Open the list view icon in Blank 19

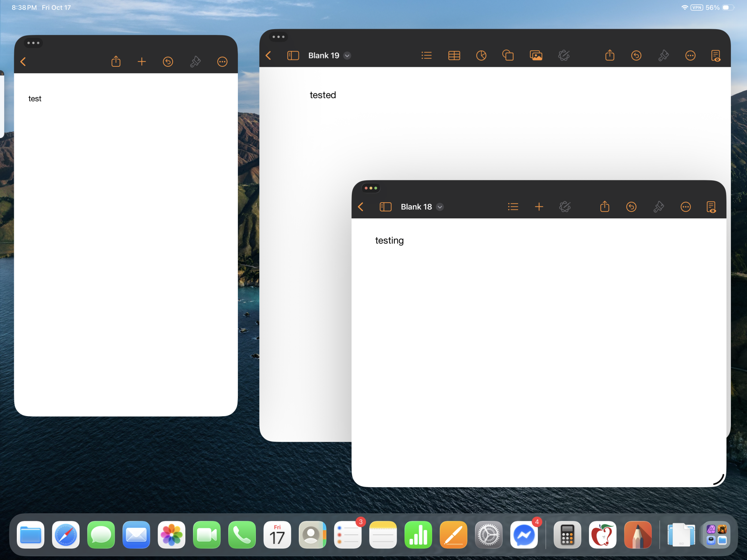pos(426,56)
